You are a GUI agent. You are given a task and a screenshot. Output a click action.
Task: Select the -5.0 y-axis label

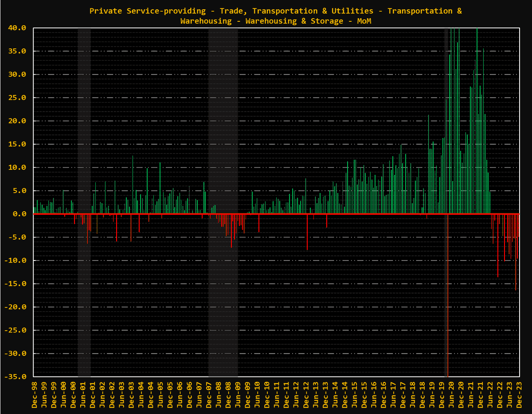pos(17,237)
